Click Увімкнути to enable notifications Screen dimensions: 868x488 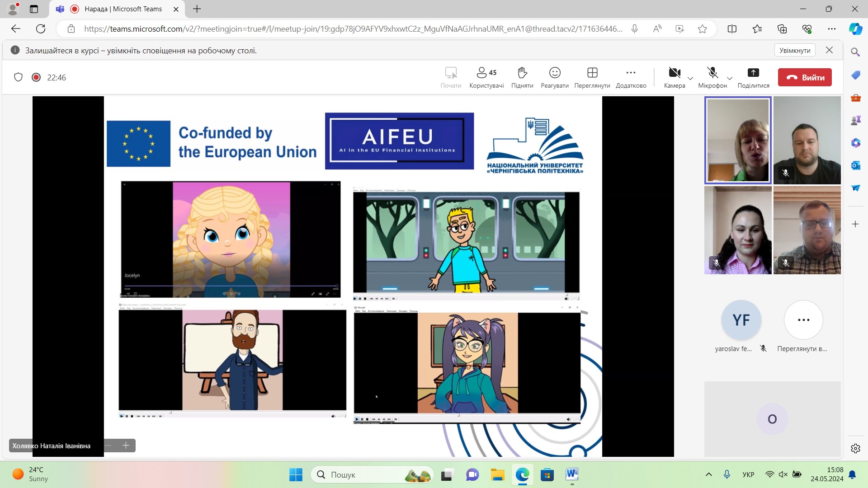(x=794, y=50)
